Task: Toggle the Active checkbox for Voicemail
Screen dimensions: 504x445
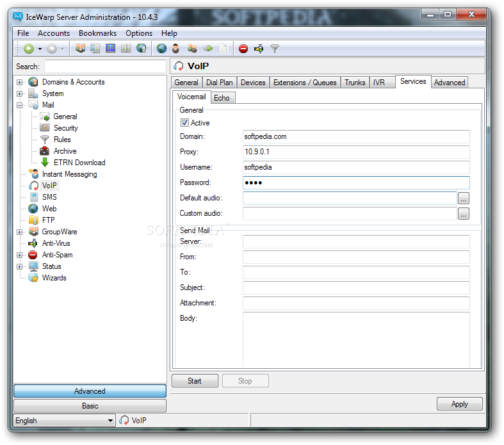Action: pyautogui.click(x=184, y=123)
